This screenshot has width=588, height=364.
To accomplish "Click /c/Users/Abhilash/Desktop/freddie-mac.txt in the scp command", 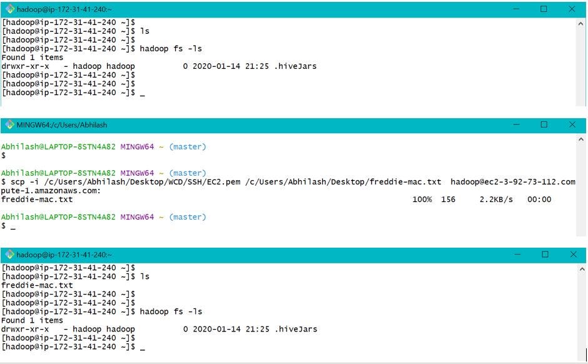I will 343,182.
